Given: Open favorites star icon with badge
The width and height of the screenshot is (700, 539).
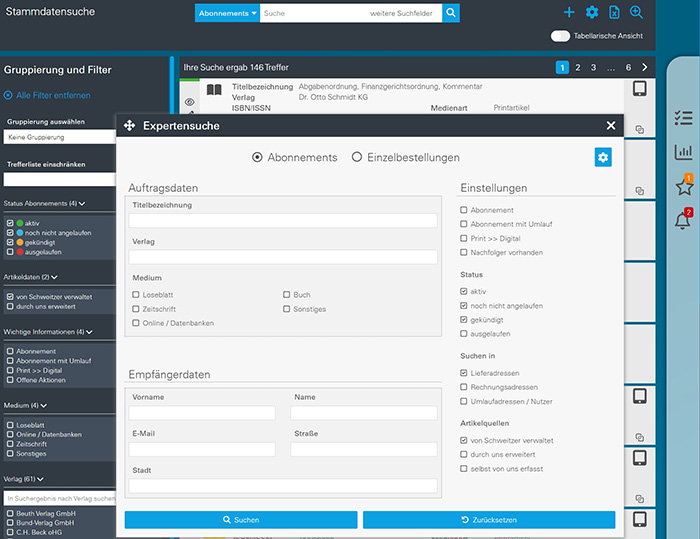Looking at the screenshot, I should (683, 186).
